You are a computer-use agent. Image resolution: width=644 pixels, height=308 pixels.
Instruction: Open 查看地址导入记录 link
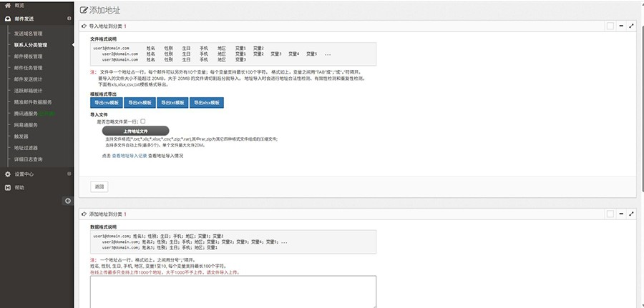(x=130, y=156)
